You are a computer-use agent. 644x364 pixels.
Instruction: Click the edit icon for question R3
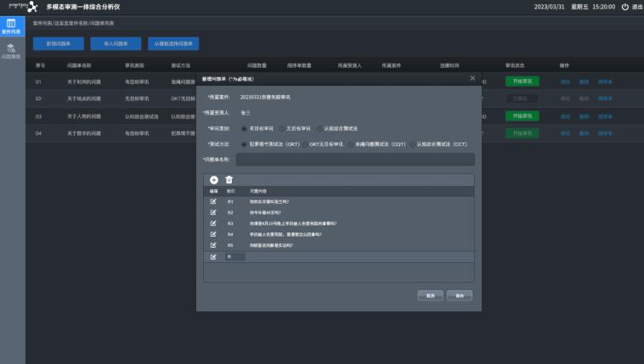214,223
